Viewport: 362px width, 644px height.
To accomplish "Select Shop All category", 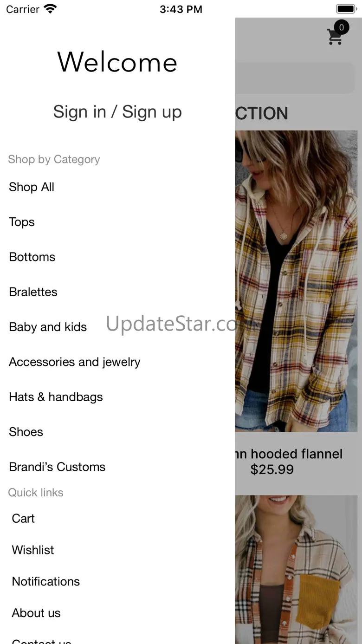I will (x=32, y=187).
